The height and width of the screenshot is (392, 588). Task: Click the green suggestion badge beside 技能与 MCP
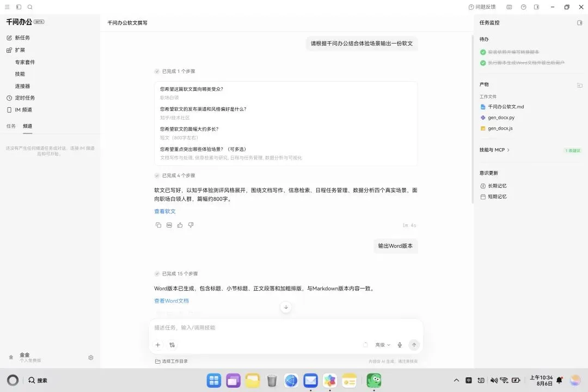pyautogui.click(x=573, y=150)
